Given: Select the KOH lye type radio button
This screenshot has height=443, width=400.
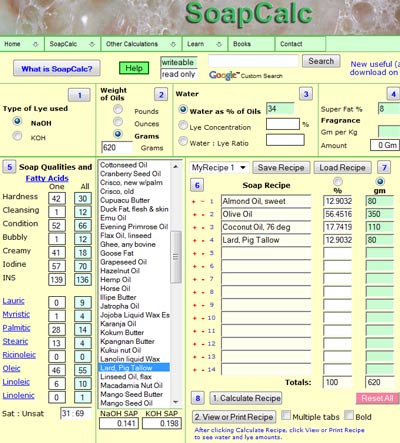Looking at the screenshot, I should [17, 136].
